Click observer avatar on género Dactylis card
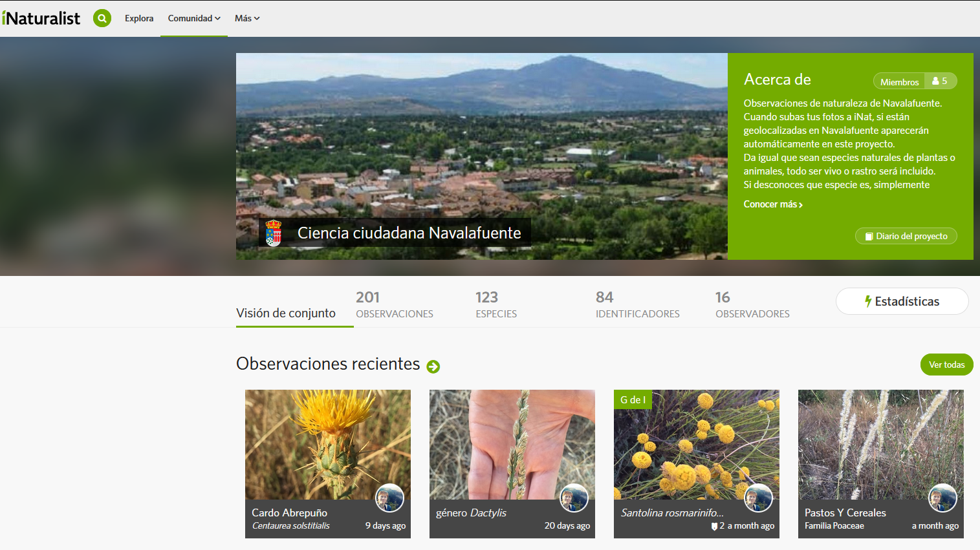Screen dimensions: 980x550 (x=574, y=498)
